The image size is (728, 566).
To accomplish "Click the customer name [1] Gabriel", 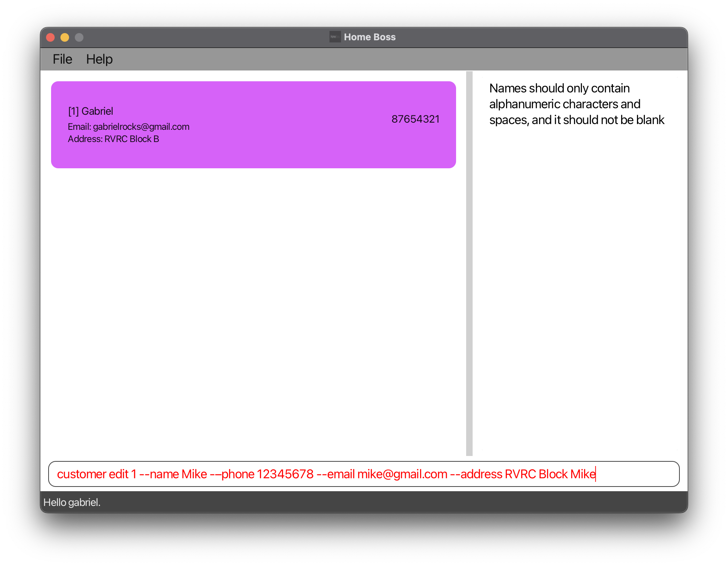I will 91,111.
